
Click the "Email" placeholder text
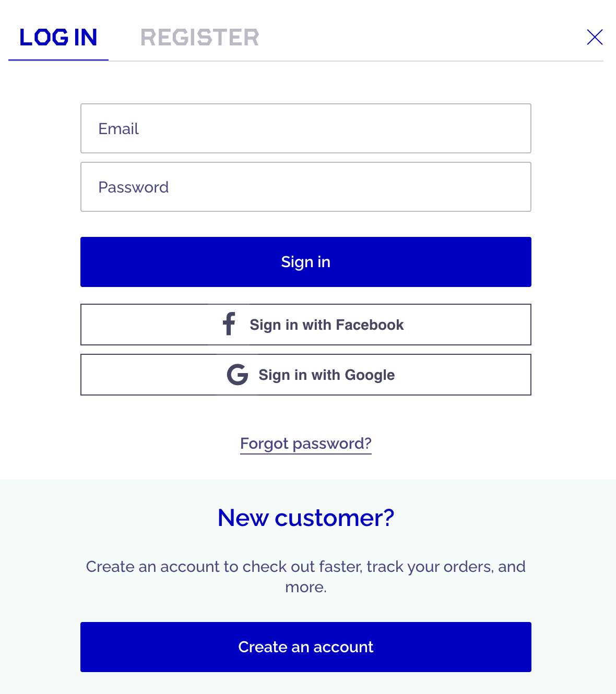(x=119, y=129)
